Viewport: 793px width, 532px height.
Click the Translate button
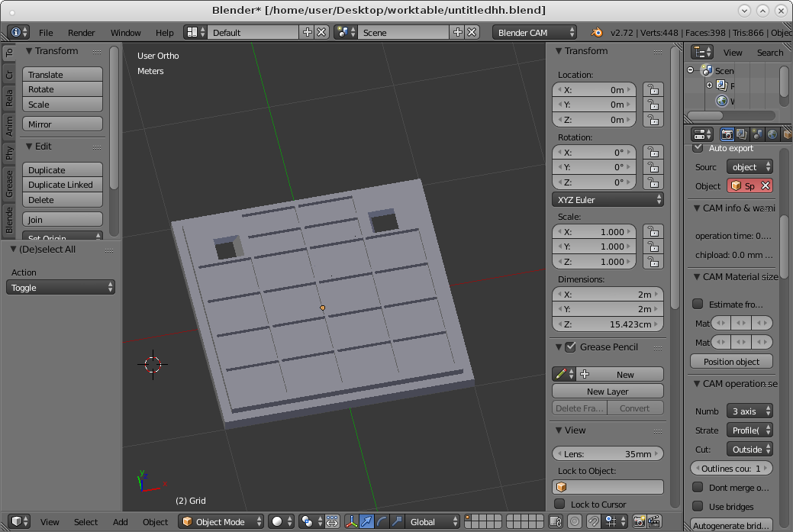coord(63,74)
